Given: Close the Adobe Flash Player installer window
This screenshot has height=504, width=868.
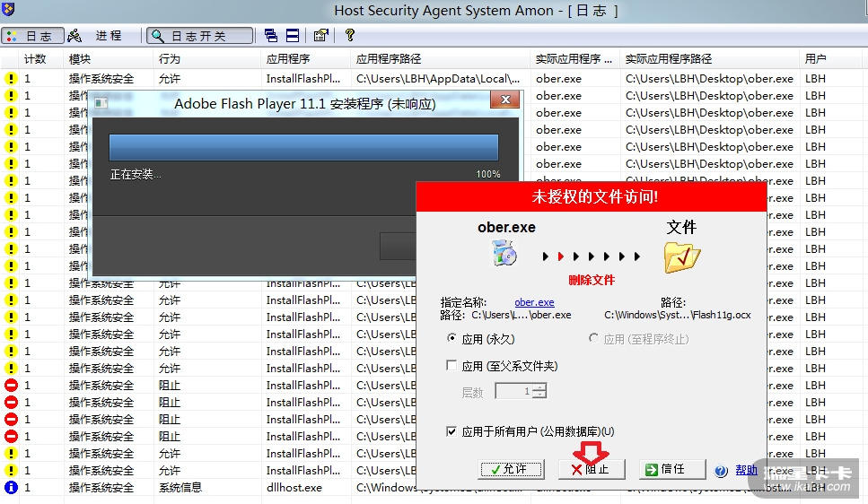Looking at the screenshot, I should pos(504,100).
